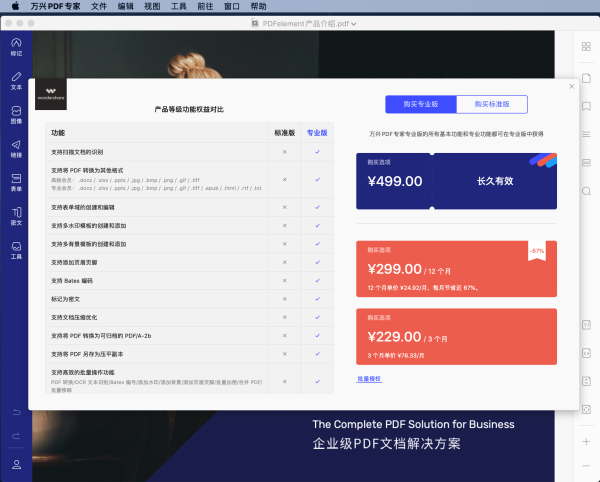Click the 支持将 PDF 另存为压平副本 row
600x482 pixels.
189,354
